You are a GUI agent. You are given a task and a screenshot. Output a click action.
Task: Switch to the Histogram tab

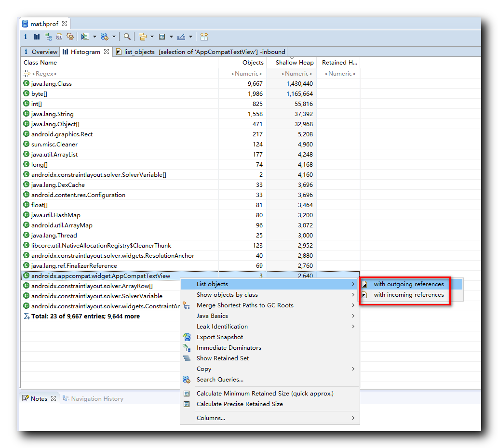point(85,52)
